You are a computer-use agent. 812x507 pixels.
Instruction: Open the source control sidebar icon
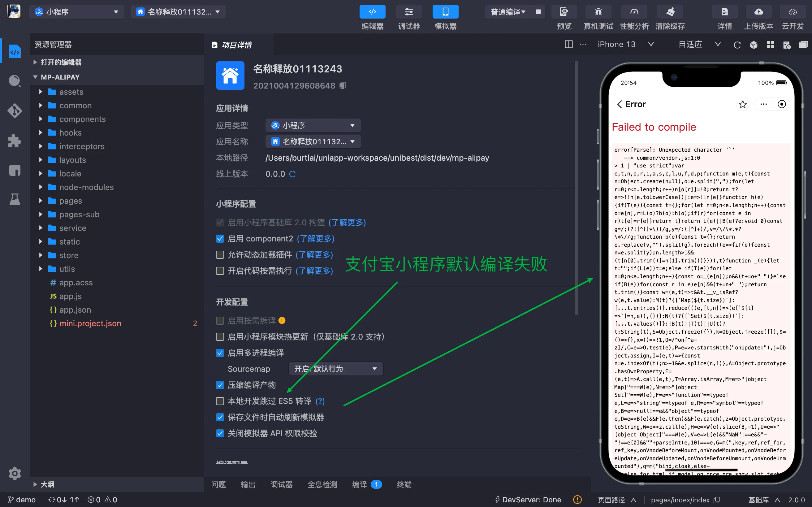[x=15, y=111]
